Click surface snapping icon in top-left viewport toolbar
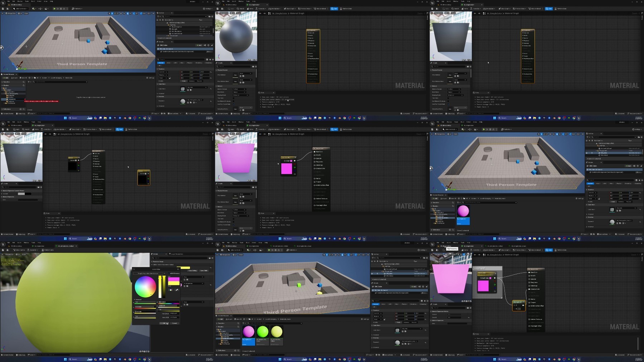Screen dimensions: 644x362 tap(124, 13)
